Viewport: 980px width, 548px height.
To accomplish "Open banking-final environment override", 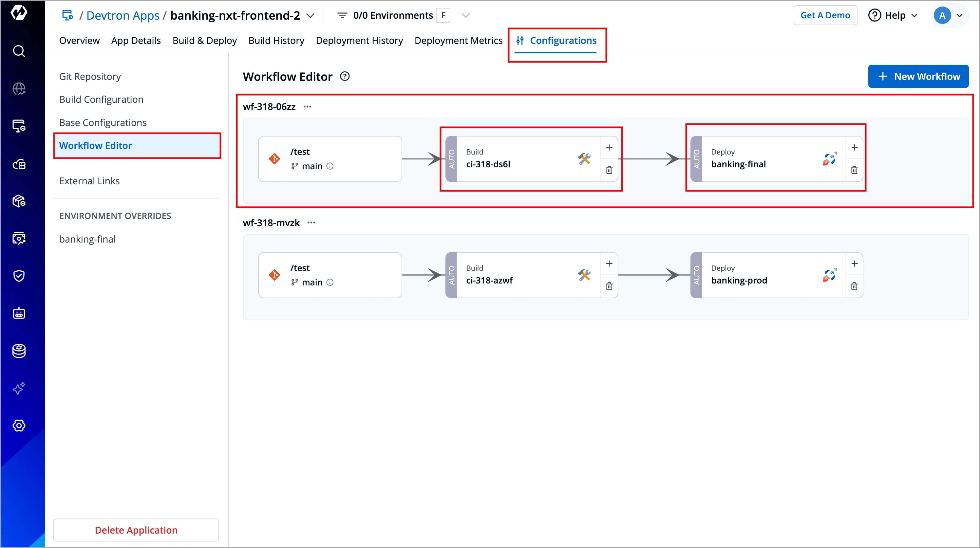I will tap(87, 239).
